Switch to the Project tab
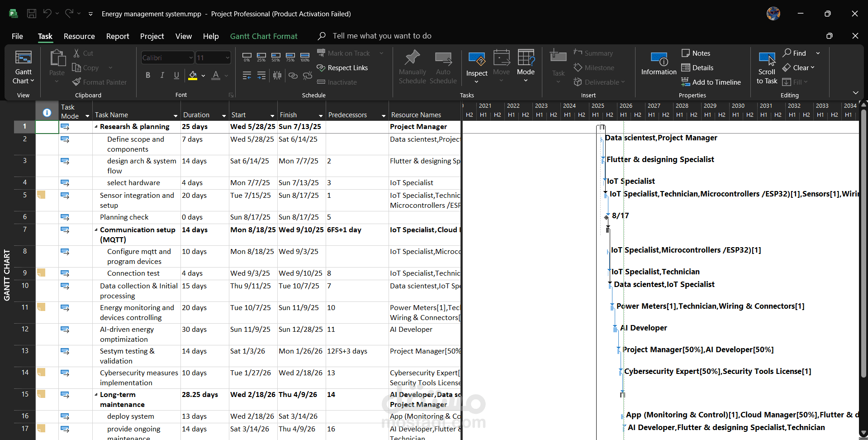 152,36
